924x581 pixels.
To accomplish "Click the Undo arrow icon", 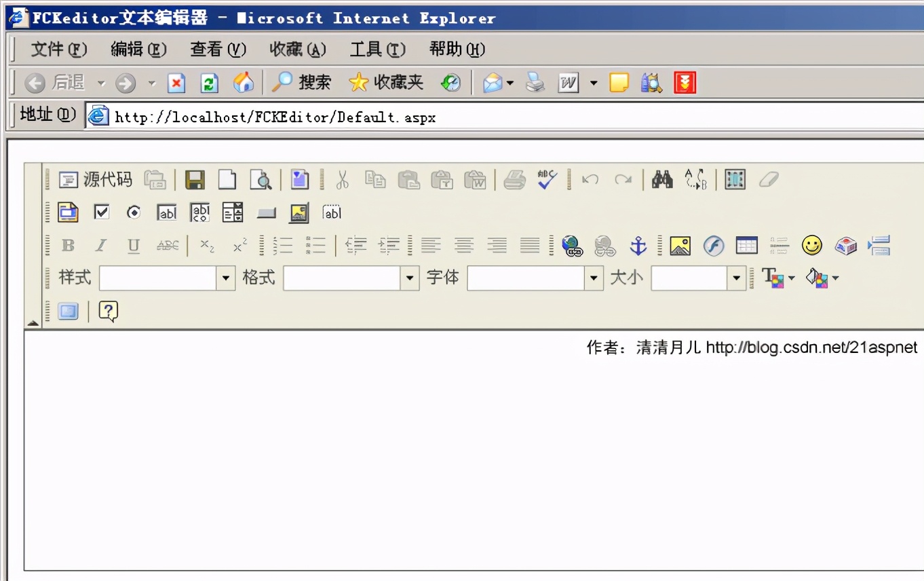I will point(590,180).
